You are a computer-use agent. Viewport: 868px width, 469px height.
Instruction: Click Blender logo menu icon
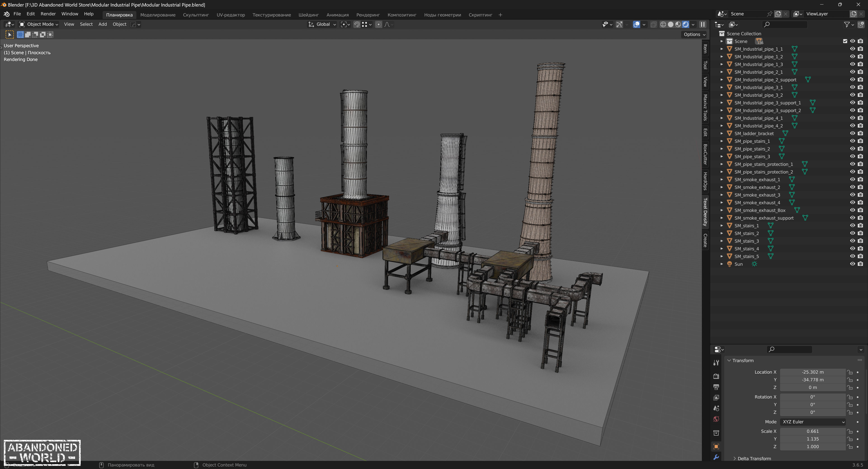coord(6,14)
